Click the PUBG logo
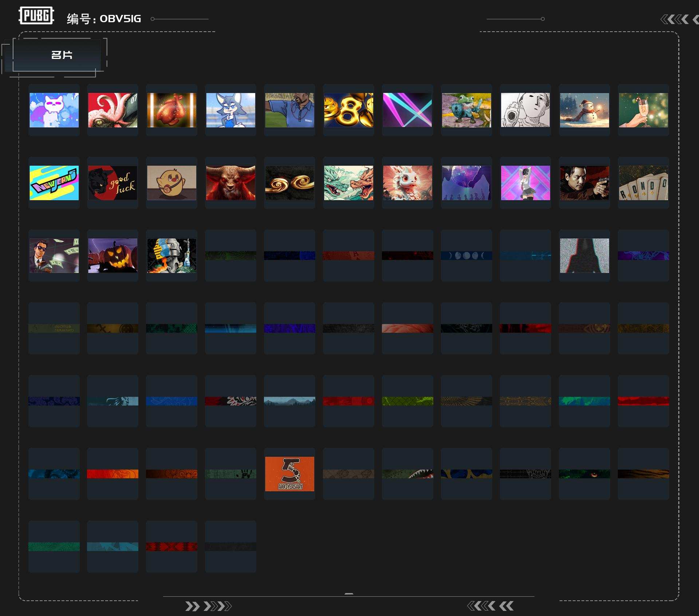The height and width of the screenshot is (616, 699). 36,16
